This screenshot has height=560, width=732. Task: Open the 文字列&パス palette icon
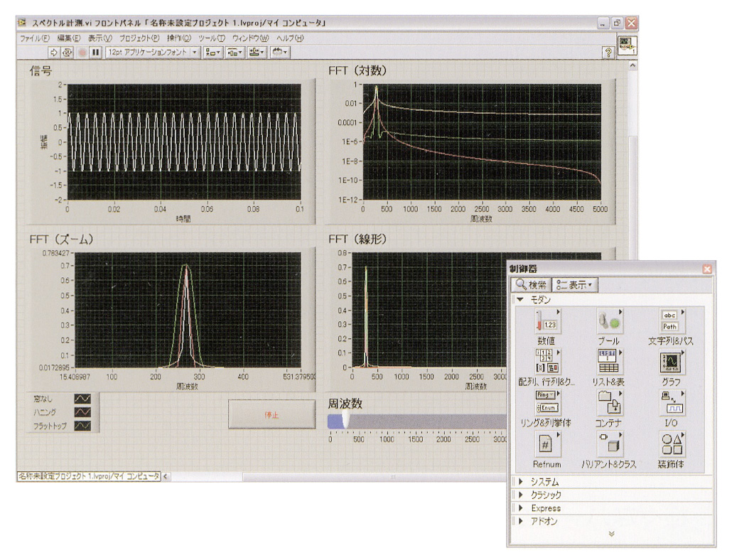(672, 321)
